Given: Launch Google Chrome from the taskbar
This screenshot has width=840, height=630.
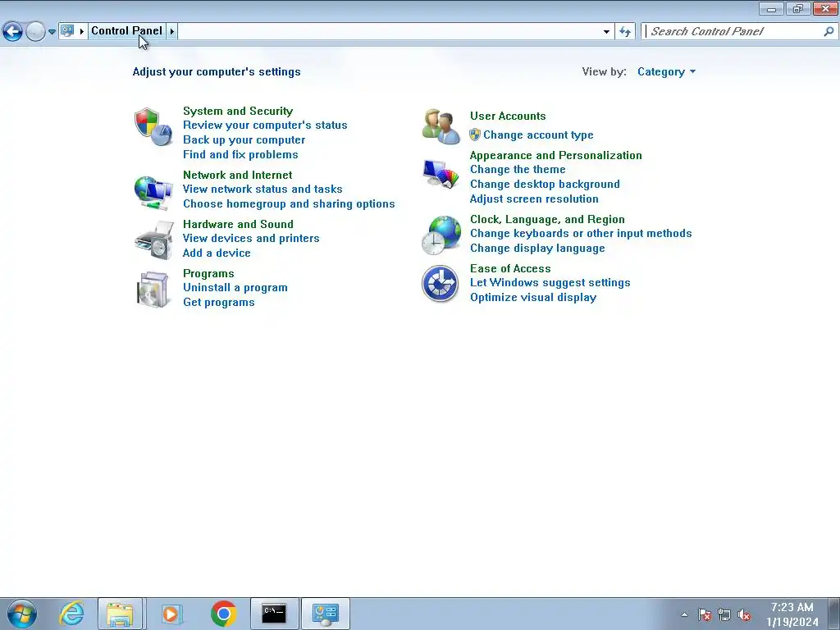Looking at the screenshot, I should pos(223,614).
